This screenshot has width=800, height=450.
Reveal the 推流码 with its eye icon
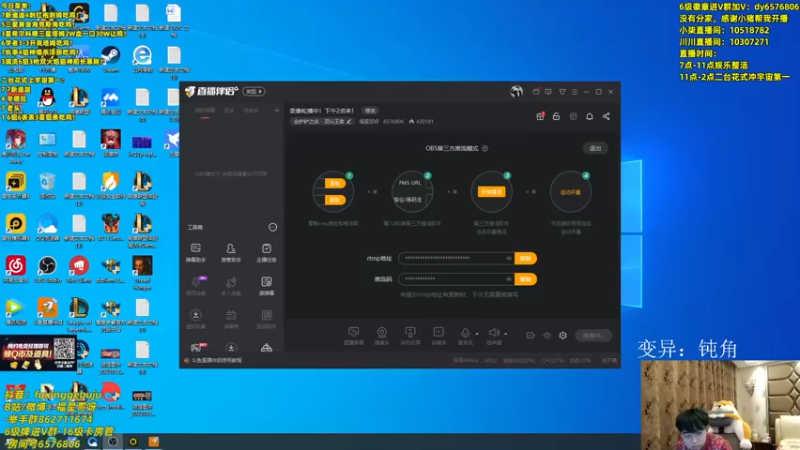(509, 279)
